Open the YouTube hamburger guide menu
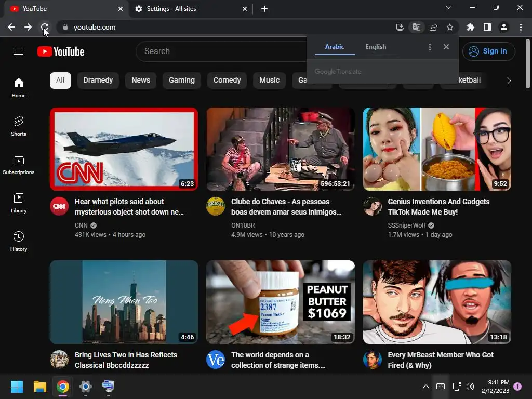 coord(19,51)
